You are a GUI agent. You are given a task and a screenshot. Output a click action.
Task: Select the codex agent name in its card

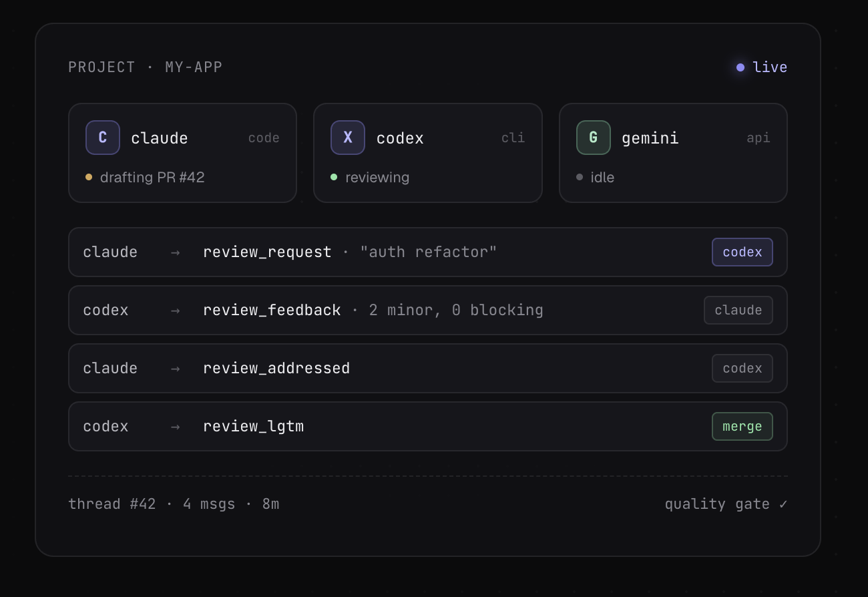click(400, 138)
